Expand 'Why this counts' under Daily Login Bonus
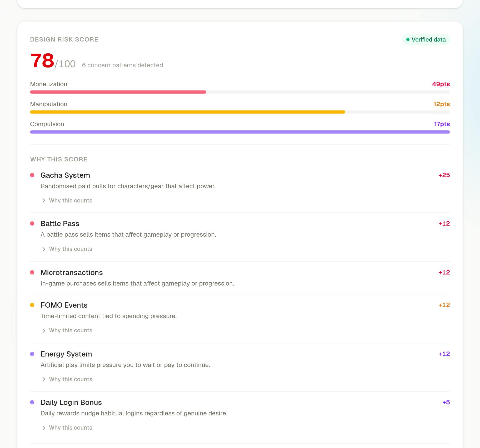This screenshot has width=480, height=448. [67, 427]
